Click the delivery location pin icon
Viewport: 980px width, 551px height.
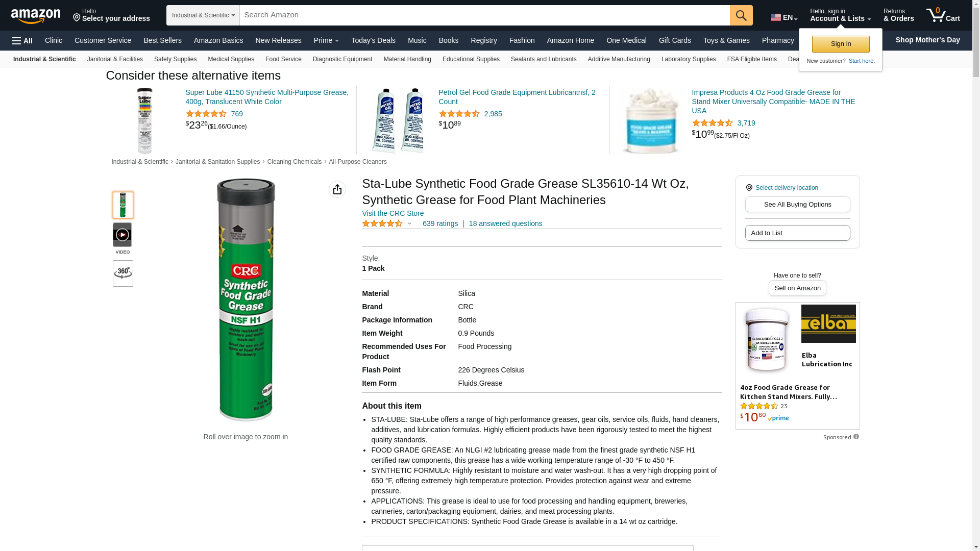(x=749, y=188)
